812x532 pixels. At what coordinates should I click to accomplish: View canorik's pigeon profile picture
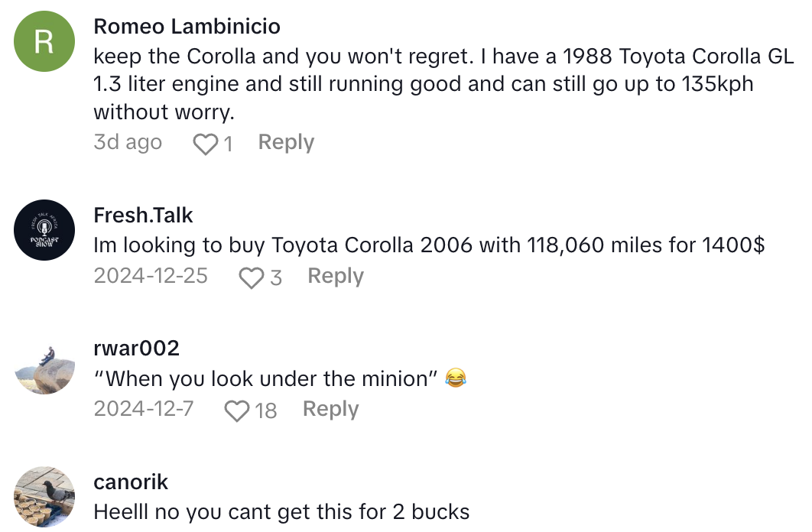click(x=45, y=497)
